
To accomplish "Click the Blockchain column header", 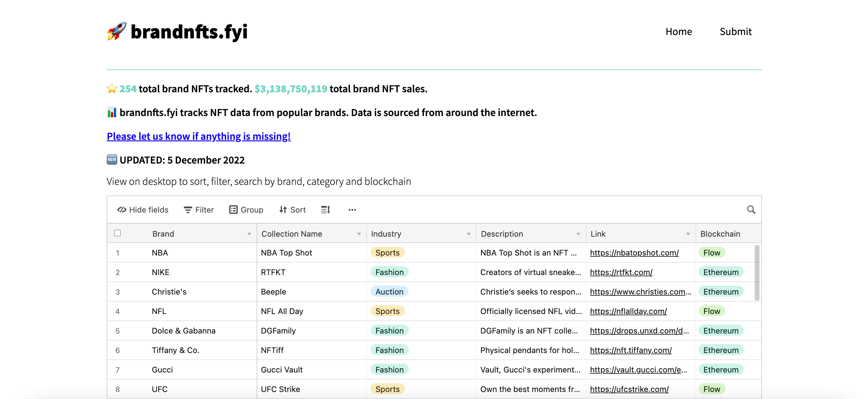I will [x=728, y=234].
